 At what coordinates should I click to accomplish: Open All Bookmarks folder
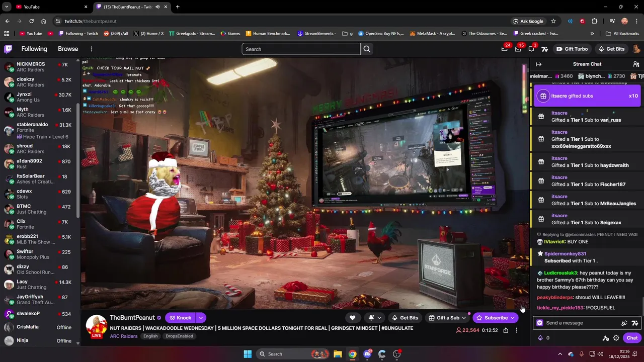pyautogui.click(x=622, y=34)
